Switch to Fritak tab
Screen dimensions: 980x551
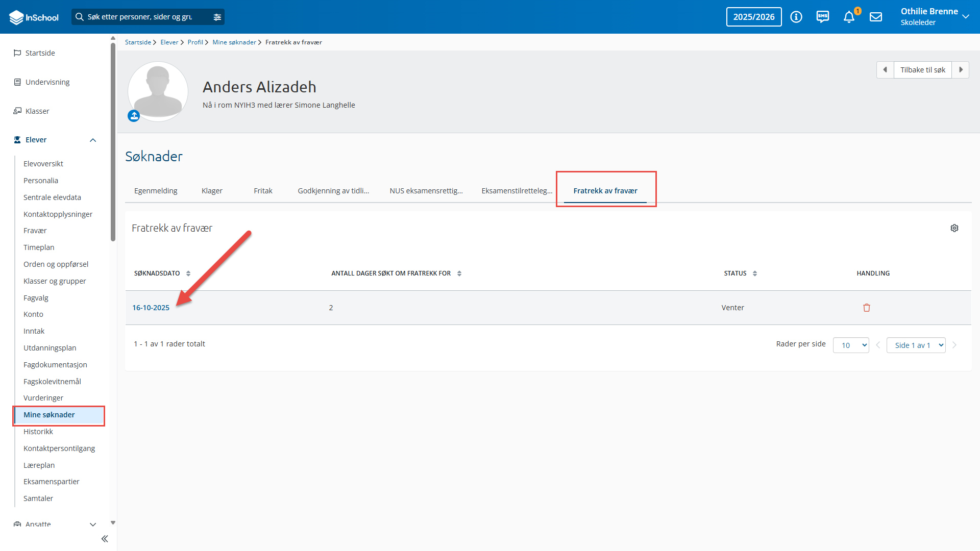coord(263,191)
